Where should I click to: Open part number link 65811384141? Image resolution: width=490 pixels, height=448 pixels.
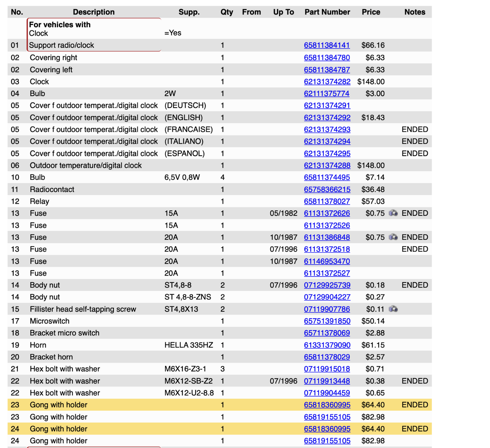(x=327, y=45)
